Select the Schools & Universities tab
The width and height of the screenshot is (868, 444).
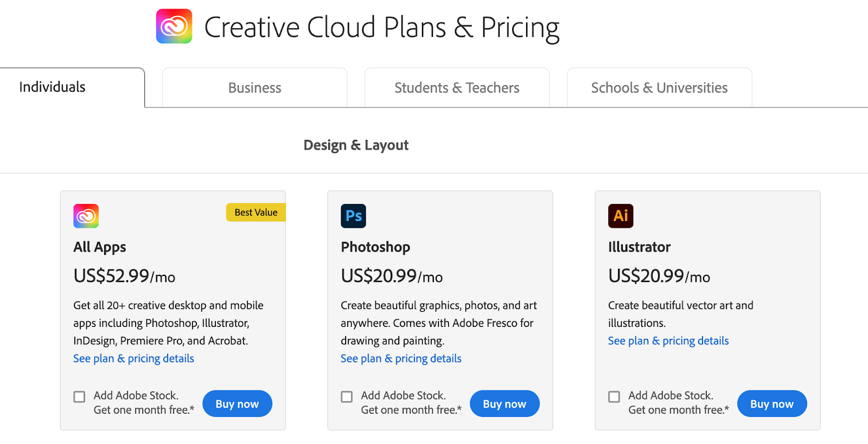click(x=659, y=88)
